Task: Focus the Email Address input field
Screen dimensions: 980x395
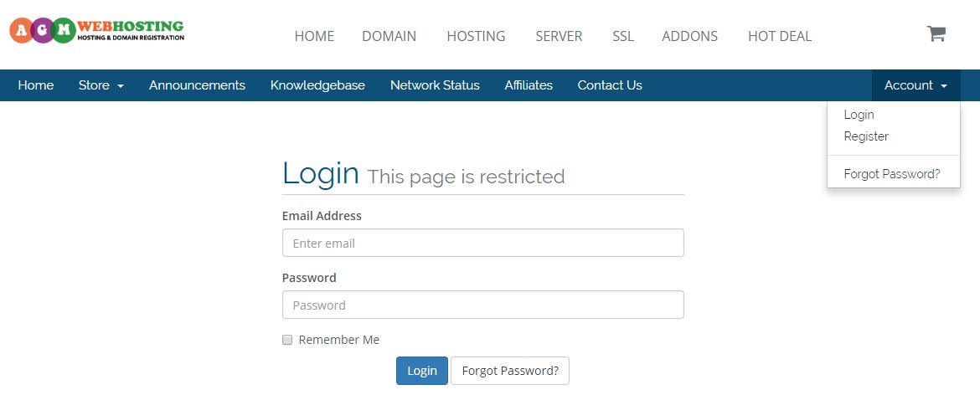Action: point(483,243)
